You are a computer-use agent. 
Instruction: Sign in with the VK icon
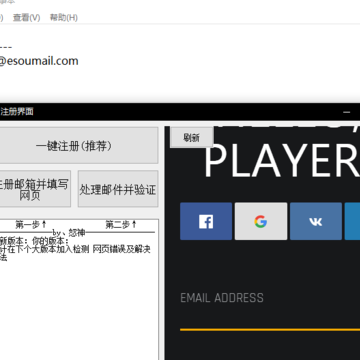[316, 221]
